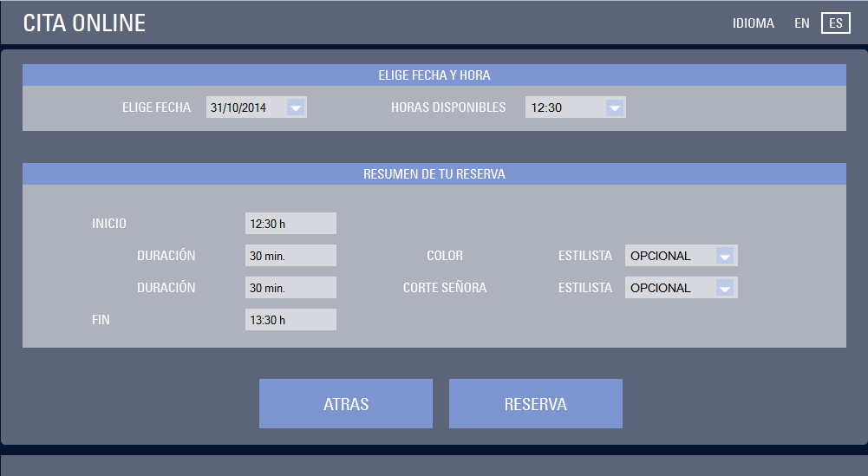Click the FIN field showing 13:30 h

click(290, 320)
